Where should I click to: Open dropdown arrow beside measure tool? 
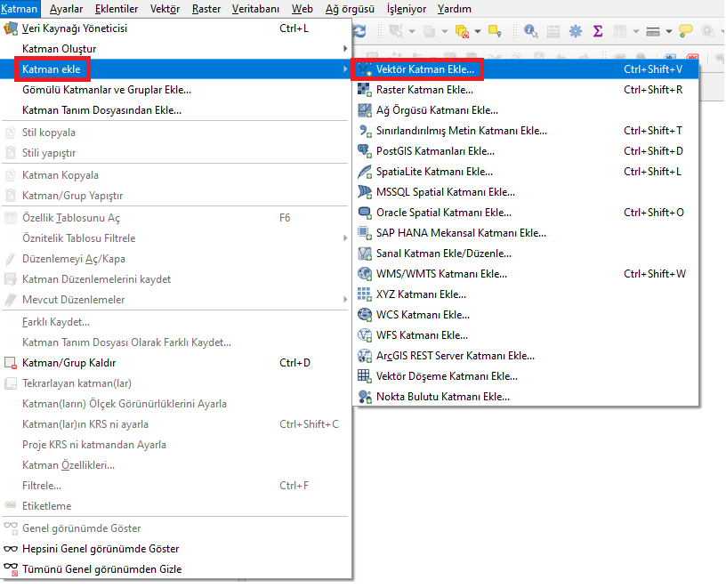[x=669, y=31]
